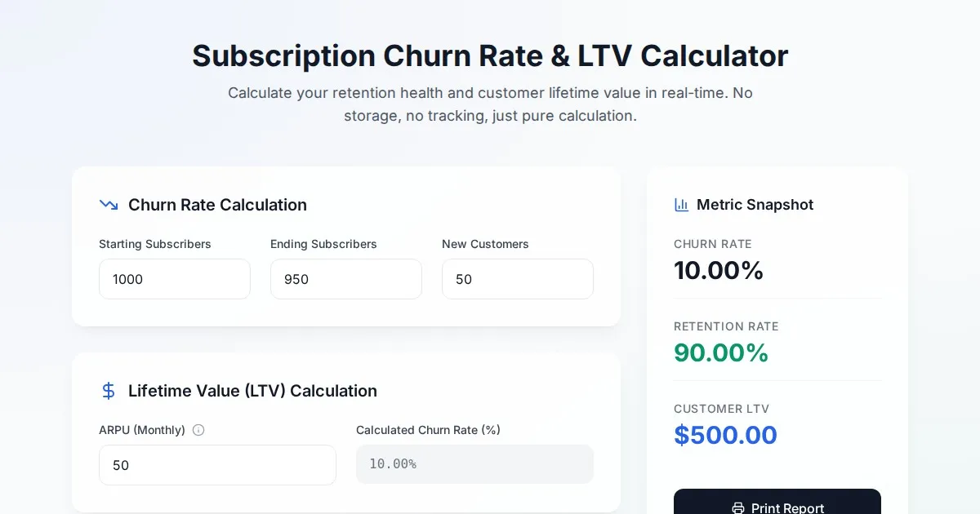Focus the Starting Subscribers input field
This screenshot has width=980, height=514.
pos(175,279)
